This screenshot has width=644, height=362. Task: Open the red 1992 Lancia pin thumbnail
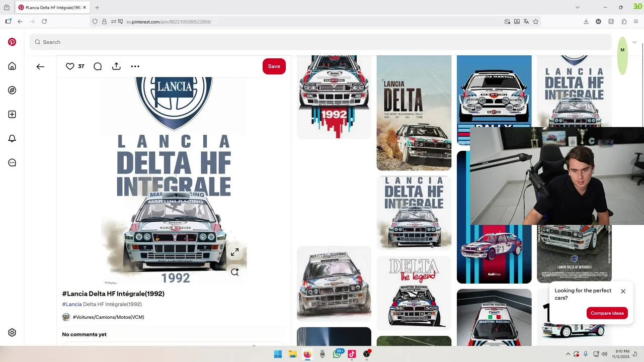334,97
